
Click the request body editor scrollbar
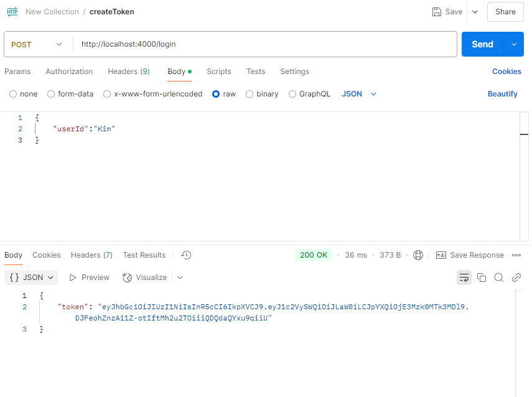pos(524,177)
